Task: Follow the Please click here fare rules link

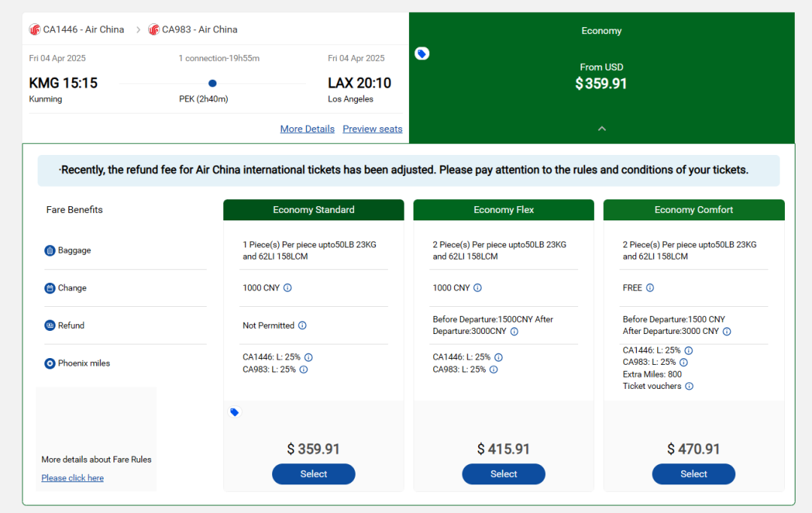Action: (72, 478)
